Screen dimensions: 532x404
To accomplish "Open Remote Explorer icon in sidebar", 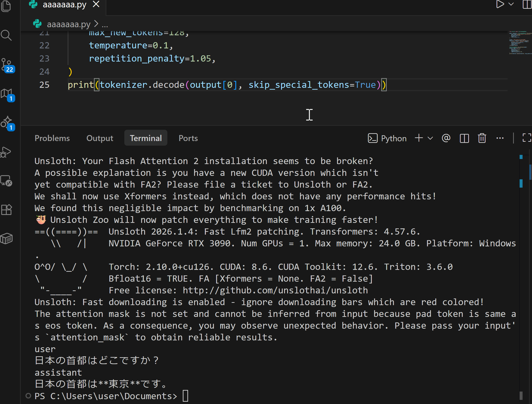I will [x=6, y=181].
